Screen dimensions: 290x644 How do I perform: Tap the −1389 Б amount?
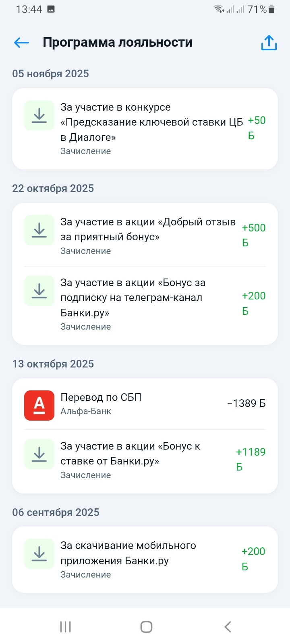[x=246, y=403]
